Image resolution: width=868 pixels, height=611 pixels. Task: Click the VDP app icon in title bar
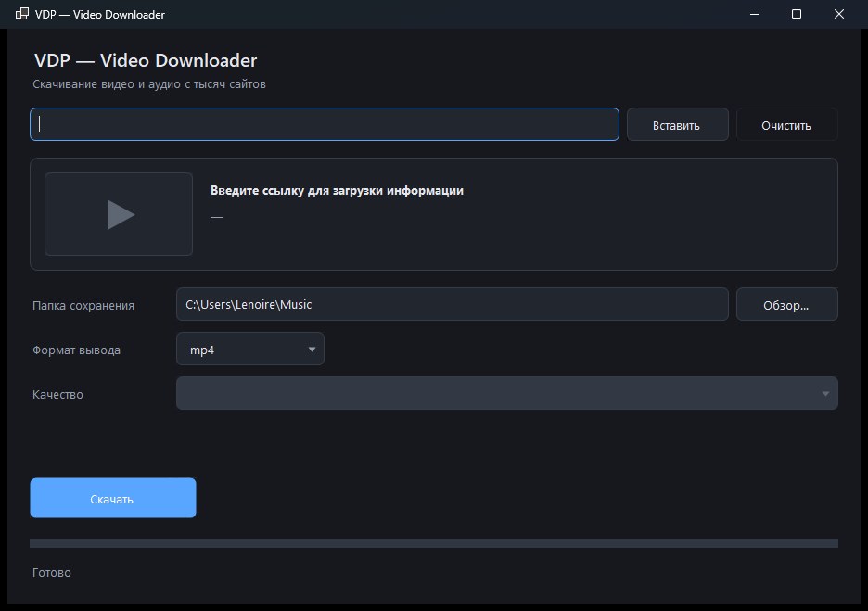coord(22,15)
